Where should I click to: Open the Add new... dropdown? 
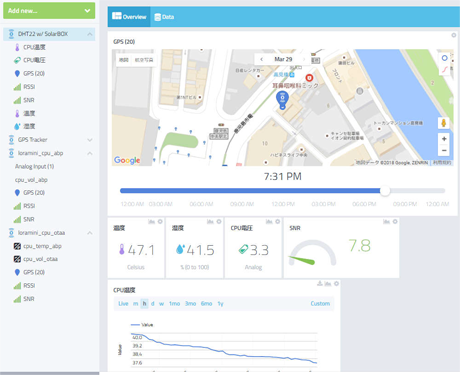49,11
